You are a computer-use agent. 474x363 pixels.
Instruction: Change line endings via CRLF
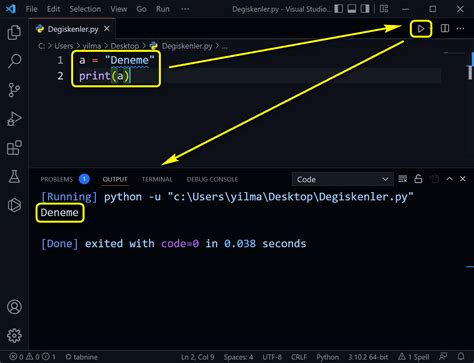[299, 357]
